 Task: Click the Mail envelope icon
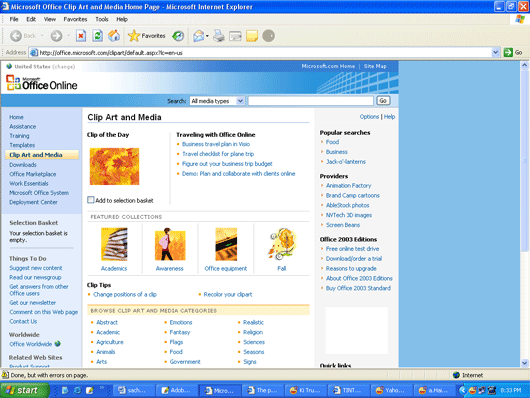point(199,36)
